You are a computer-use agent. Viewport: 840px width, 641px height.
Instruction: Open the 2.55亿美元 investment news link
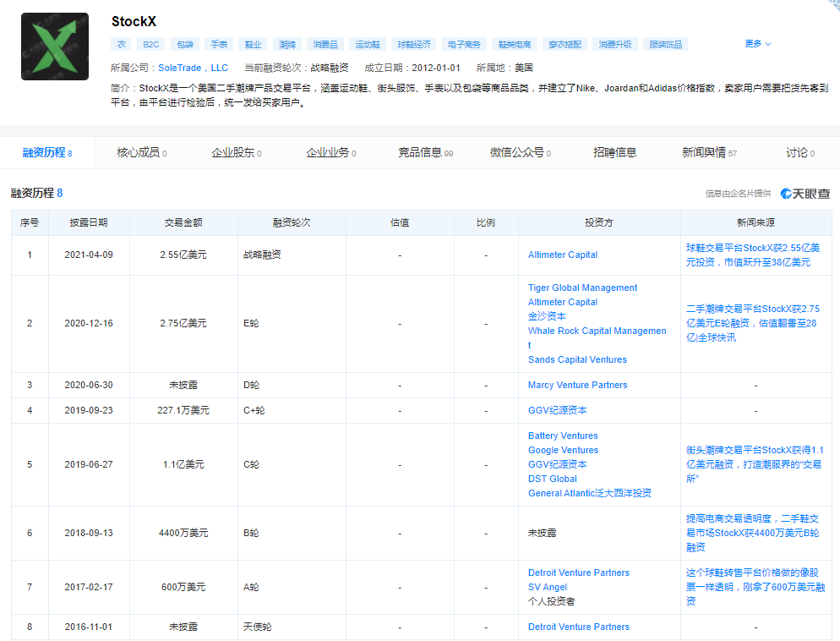point(753,255)
